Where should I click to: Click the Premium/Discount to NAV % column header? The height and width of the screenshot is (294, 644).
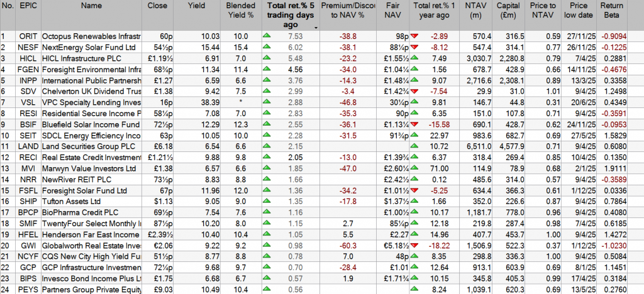coord(343,10)
